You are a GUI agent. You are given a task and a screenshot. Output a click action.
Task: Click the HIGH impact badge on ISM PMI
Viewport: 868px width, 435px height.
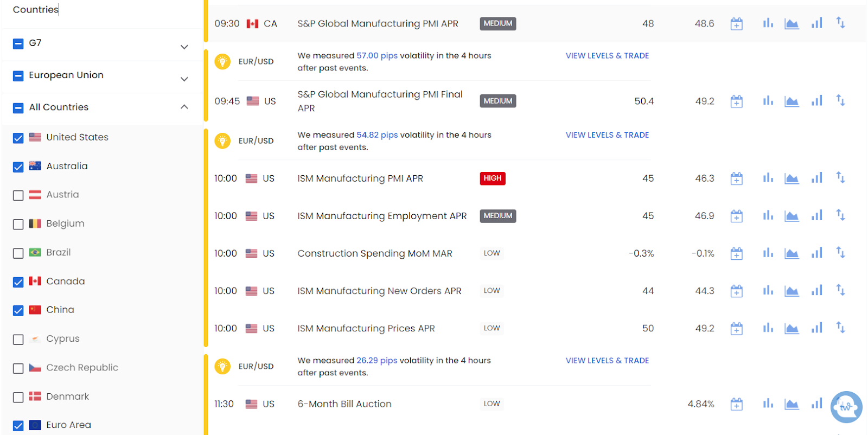click(492, 178)
